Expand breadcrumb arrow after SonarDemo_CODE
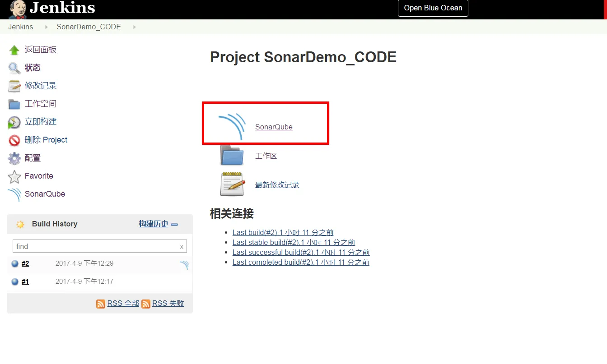Screen dimensions: 607x364 (x=134, y=27)
